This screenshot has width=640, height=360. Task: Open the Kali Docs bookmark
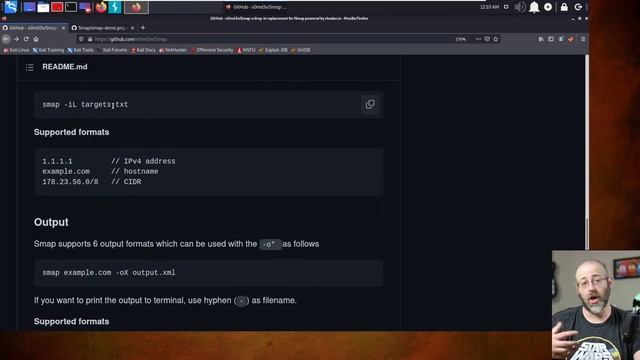143,50
